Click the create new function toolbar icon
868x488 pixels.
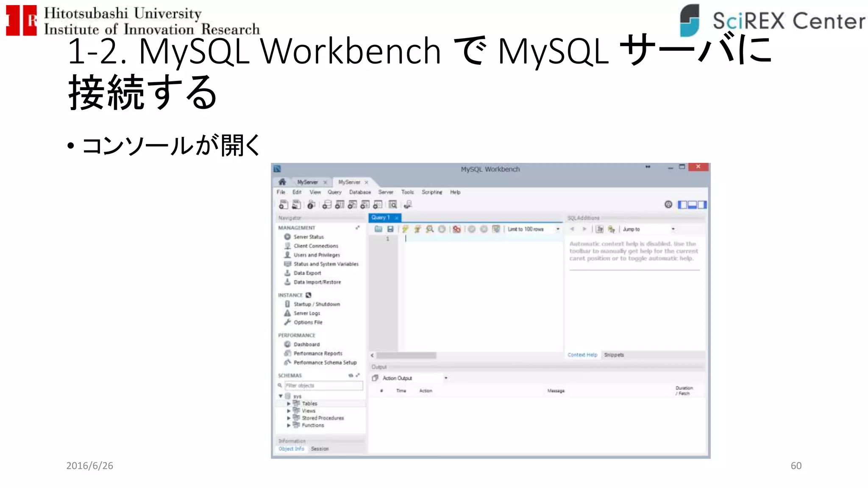click(x=378, y=205)
